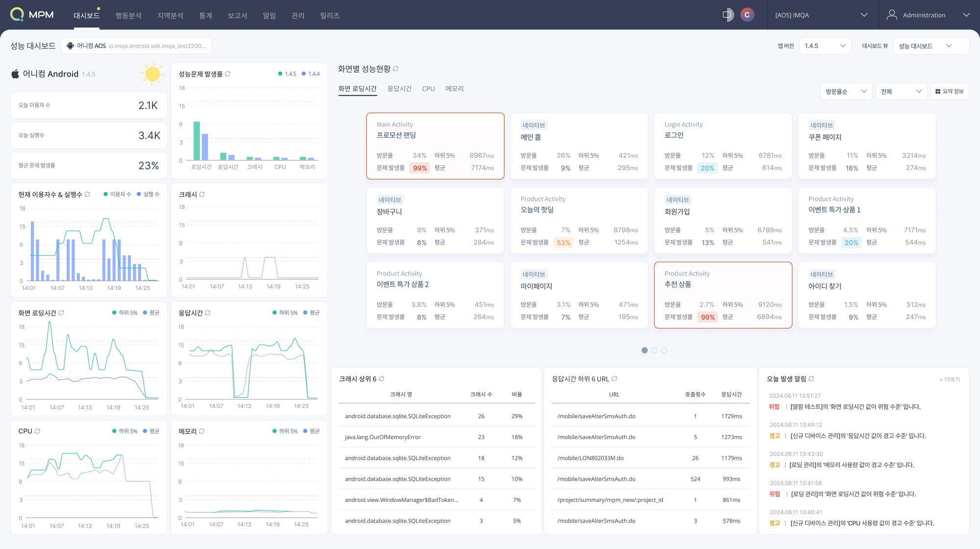Toggle 이용자 수 legend series
The image size is (980, 549).
[x=117, y=195]
